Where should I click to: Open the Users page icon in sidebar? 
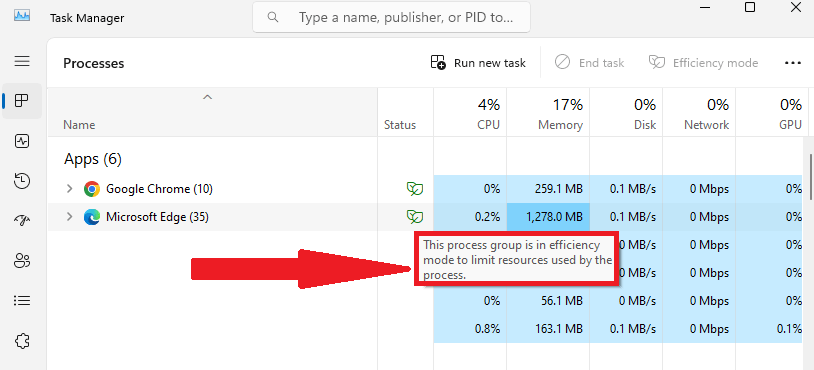pyautogui.click(x=22, y=261)
